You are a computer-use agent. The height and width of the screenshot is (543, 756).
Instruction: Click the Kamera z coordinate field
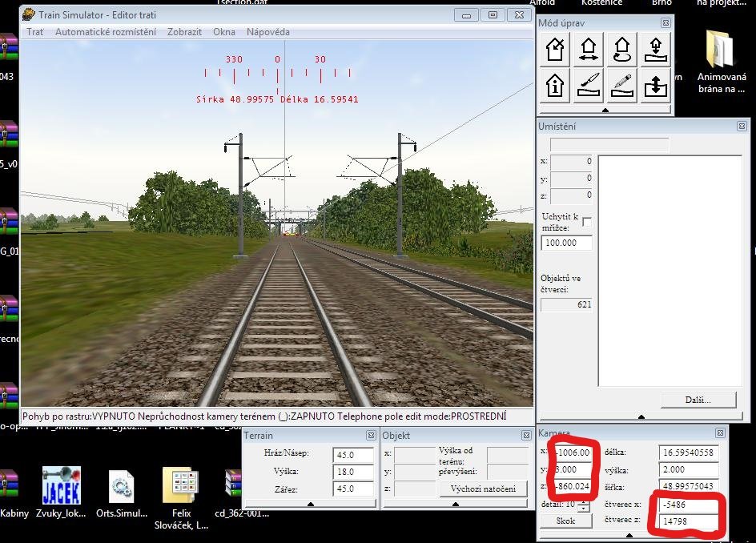573,486
